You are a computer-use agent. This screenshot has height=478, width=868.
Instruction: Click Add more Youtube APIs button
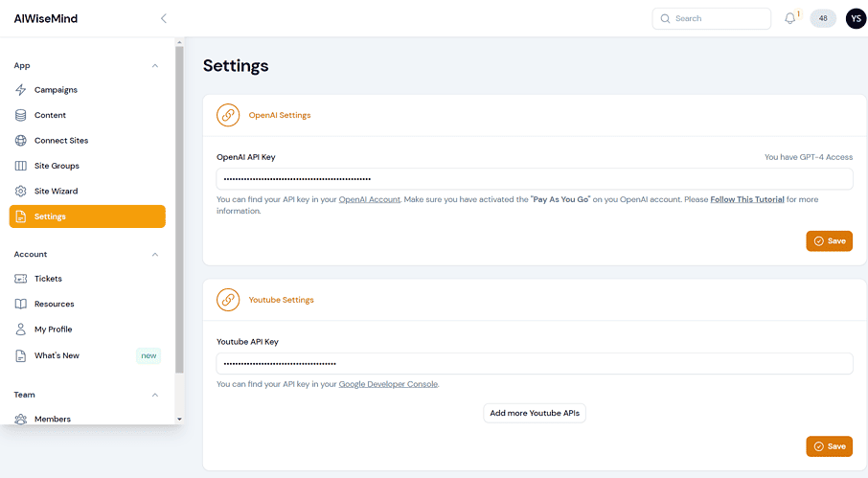(535, 413)
